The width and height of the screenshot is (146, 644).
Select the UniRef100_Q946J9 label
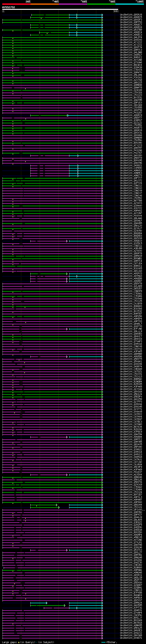click(131, 517)
